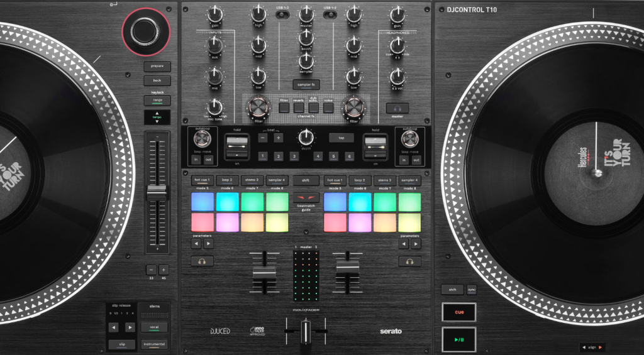Click the slip release right arrow

coord(130,327)
